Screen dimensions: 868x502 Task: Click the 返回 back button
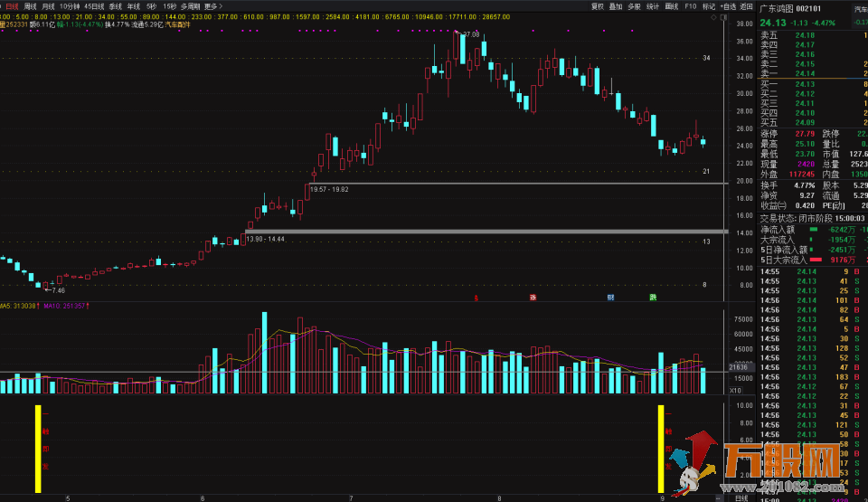pyautogui.click(x=747, y=6)
